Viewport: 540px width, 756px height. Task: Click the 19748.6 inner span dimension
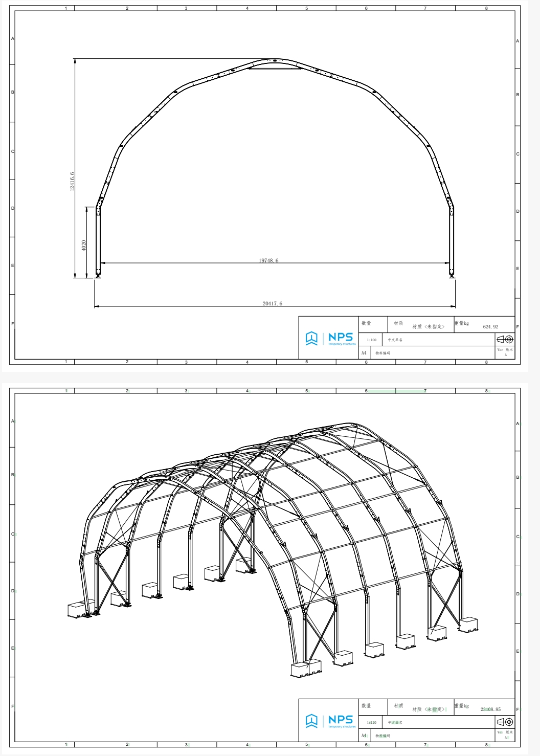coord(268,261)
